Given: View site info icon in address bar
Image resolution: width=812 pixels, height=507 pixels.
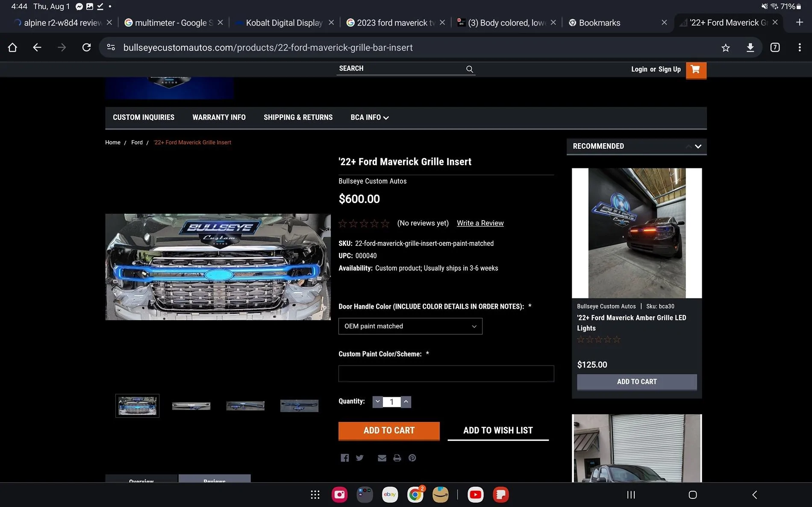Looking at the screenshot, I should coord(111,47).
